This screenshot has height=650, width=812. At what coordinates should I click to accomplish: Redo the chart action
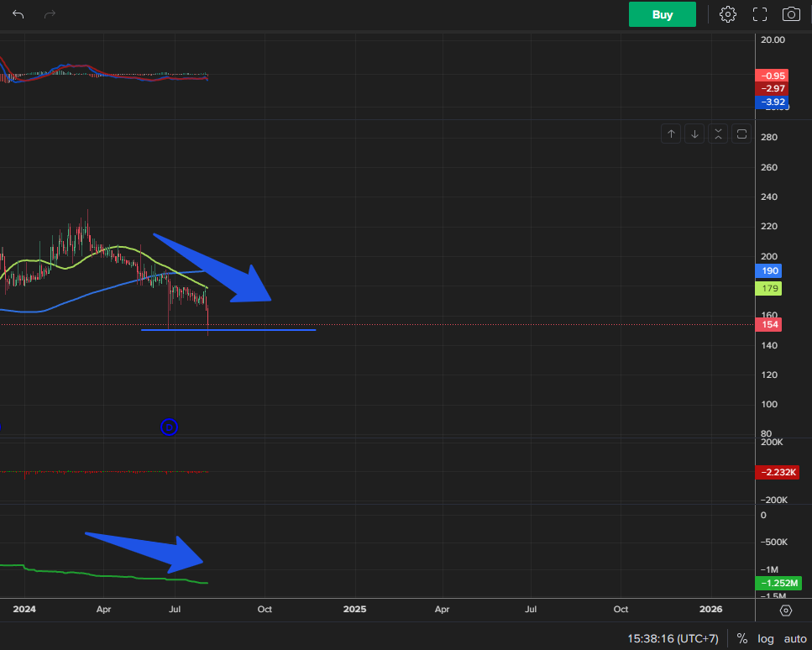point(49,14)
